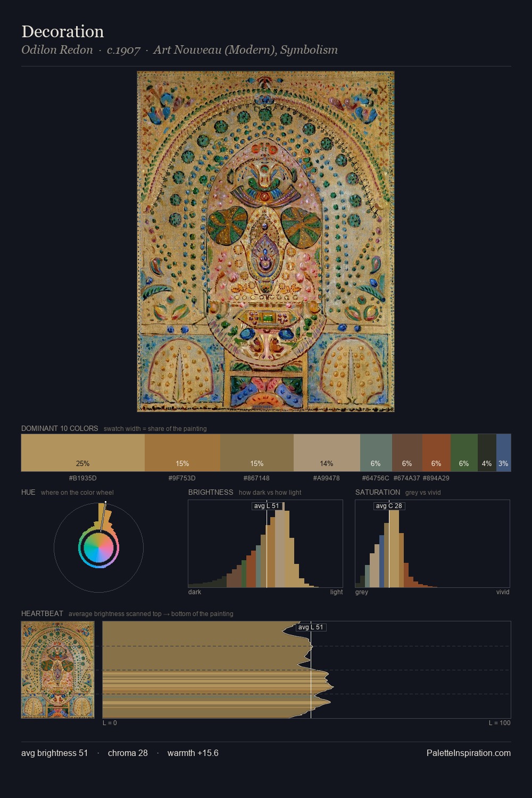
Task: Select the blue 3% swatch
Action: (x=503, y=453)
